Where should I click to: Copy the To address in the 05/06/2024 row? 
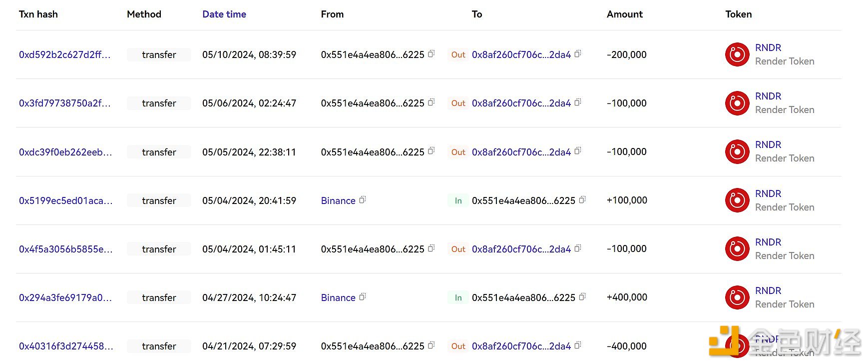click(x=578, y=102)
